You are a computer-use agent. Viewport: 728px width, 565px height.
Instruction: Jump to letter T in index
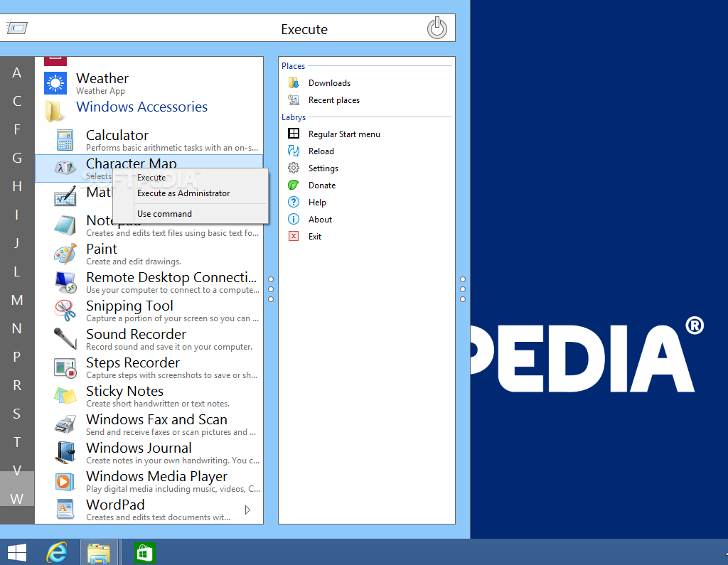pos(17,442)
